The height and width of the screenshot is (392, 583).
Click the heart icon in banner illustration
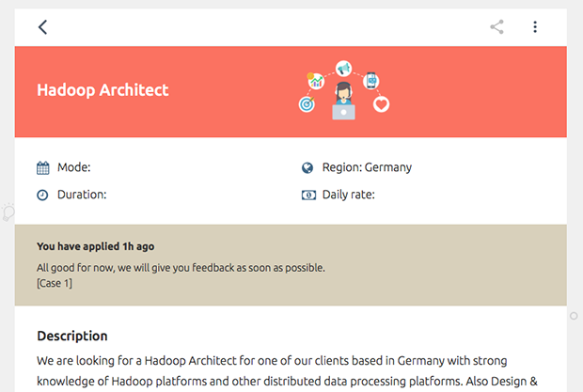[x=381, y=104]
